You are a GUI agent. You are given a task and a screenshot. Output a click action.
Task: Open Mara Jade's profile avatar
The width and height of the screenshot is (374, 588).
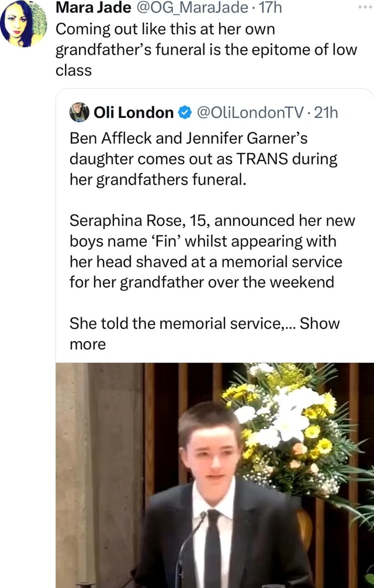[x=24, y=24]
